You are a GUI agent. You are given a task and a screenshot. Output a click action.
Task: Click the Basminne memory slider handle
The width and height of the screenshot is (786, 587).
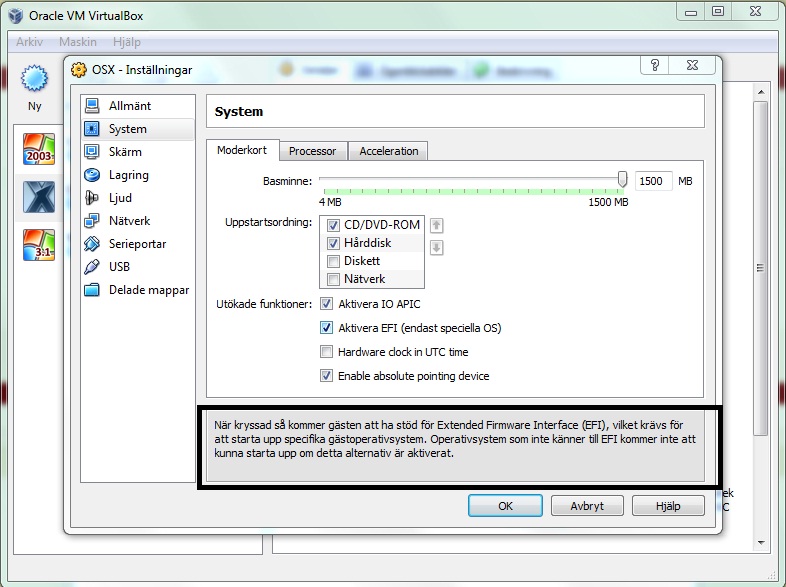(x=622, y=179)
